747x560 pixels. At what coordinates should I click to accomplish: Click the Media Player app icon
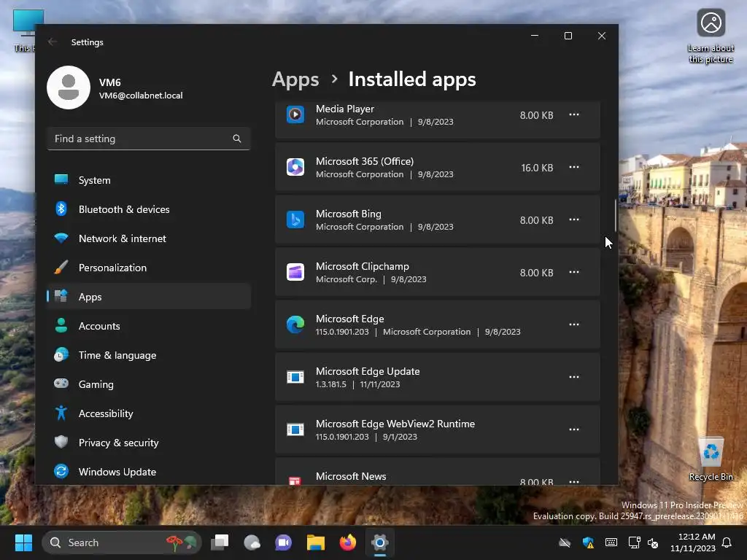tap(295, 114)
